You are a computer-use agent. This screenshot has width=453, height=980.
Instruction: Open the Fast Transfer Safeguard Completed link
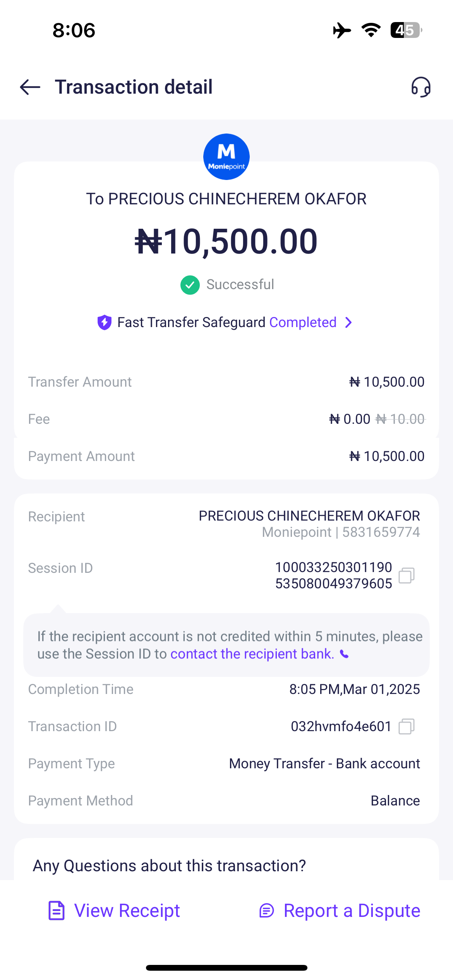[303, 322]
